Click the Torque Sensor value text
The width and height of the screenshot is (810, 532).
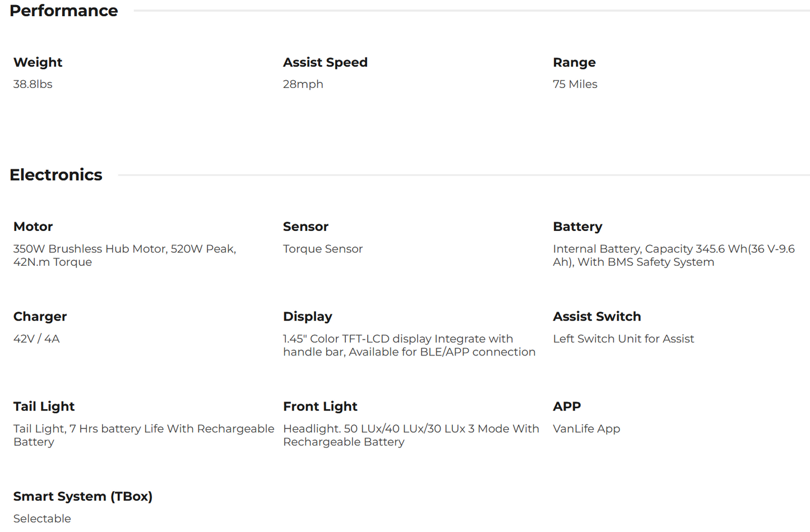[x=322, y=249]
